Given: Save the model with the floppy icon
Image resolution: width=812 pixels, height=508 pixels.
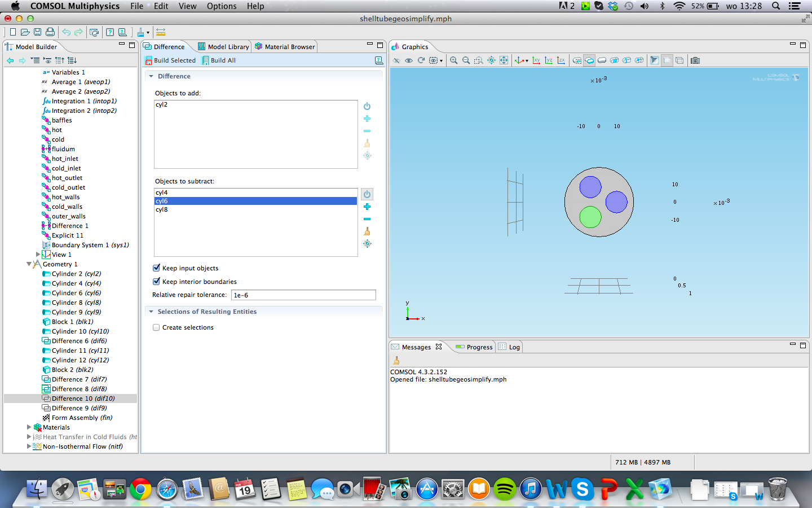Looking at the screenshot, I should pos(37,32).
